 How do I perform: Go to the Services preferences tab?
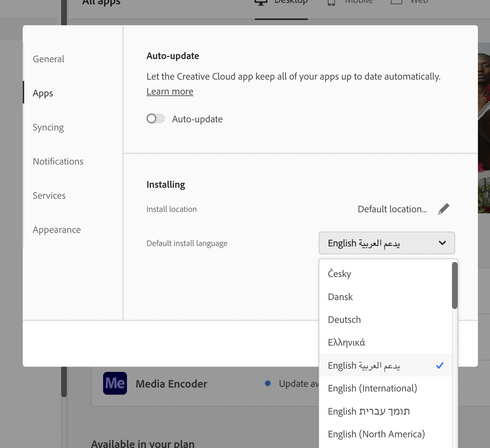(x=49, y=196)
